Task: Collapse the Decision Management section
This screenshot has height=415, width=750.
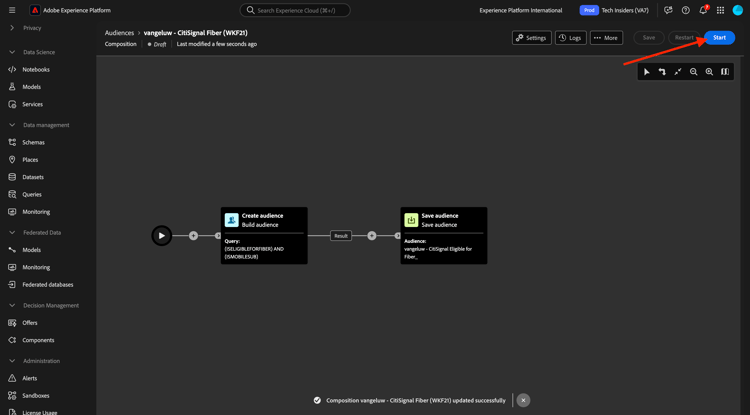Action: pyautogui.click(x=12, y=305)
